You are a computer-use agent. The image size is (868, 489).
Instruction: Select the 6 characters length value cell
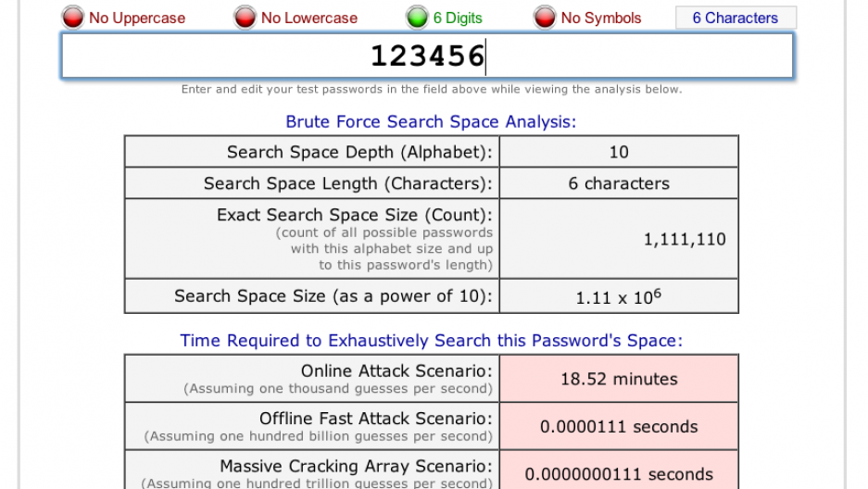click(619, 183)
